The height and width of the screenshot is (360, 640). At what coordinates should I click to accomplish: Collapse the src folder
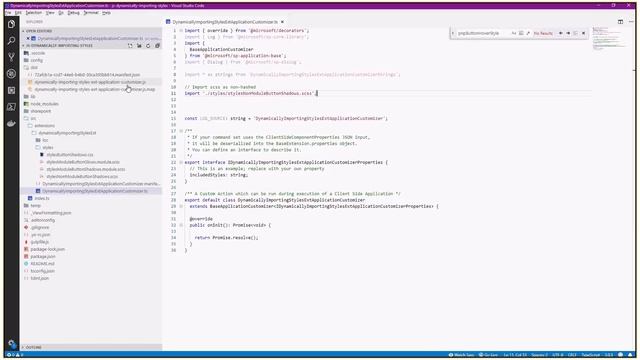(x=92, y=118)
